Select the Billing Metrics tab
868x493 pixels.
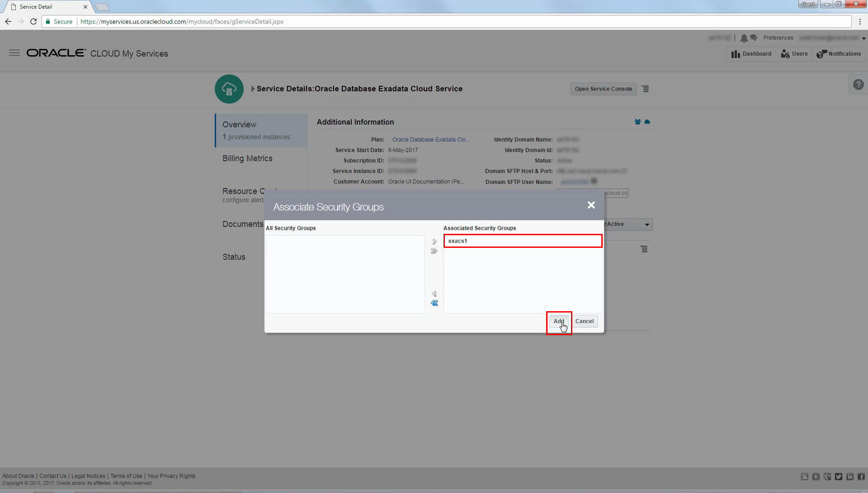click(x=247, y=159)
